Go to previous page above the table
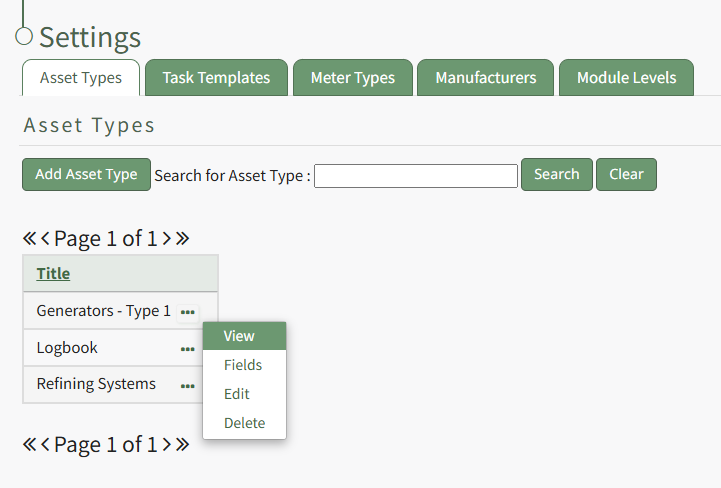721x488 pixels. click(x=45, y=239)
